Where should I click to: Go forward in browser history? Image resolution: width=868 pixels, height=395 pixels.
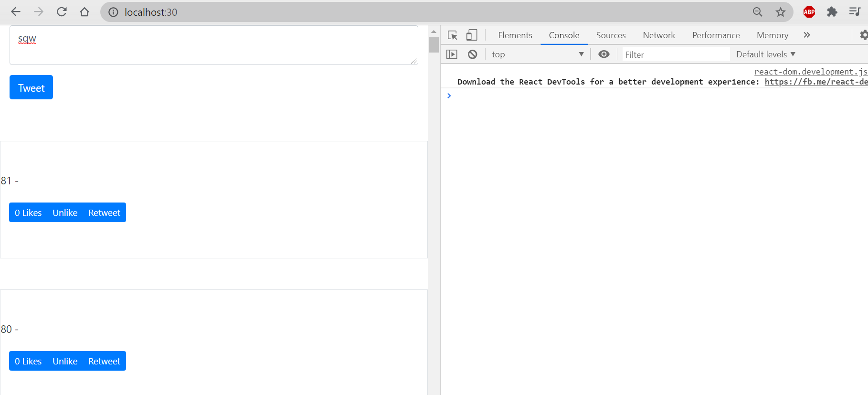(x=39, y=12)
